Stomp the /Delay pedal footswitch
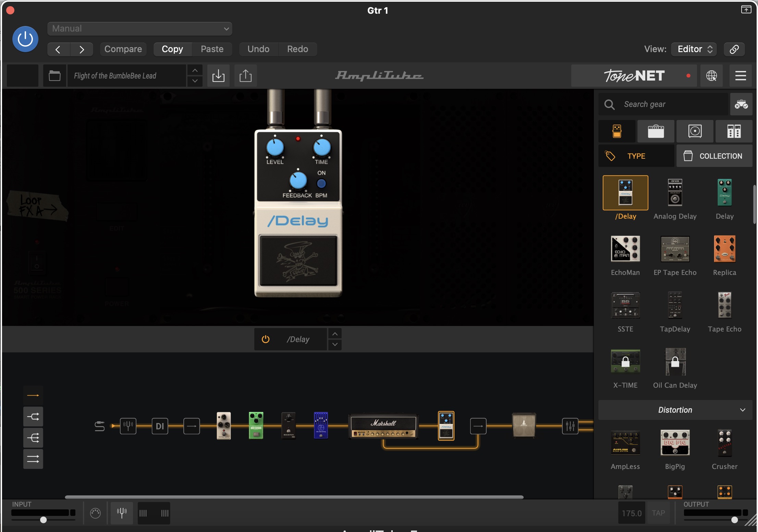 coord(298,261)
